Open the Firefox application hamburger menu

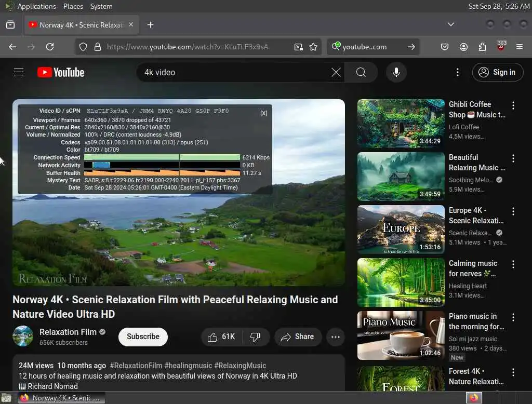pos(520,47)
